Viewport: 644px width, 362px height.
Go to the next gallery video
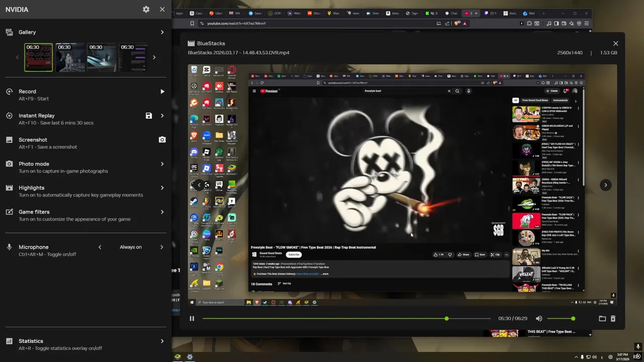tap(605, 185)
